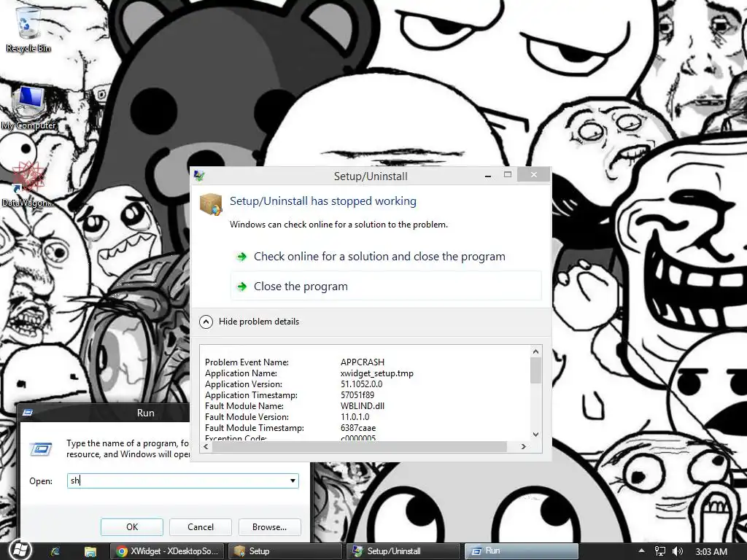
Task: Expand the Open combo box dropdown arrow
Action: (293, 481)
